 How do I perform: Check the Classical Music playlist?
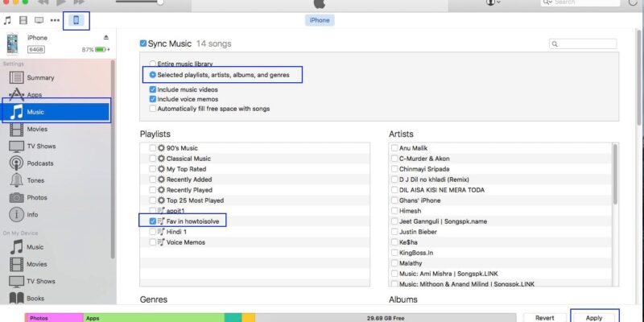coord(152,159)
